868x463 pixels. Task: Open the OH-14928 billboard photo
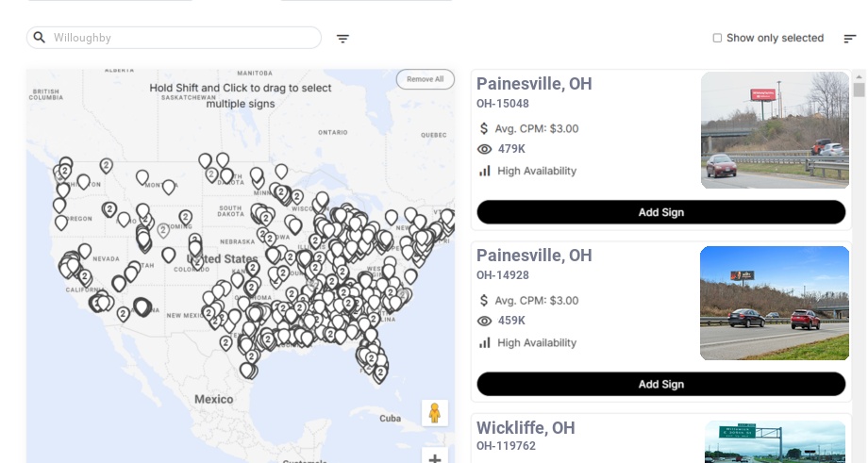pos(775,303)
